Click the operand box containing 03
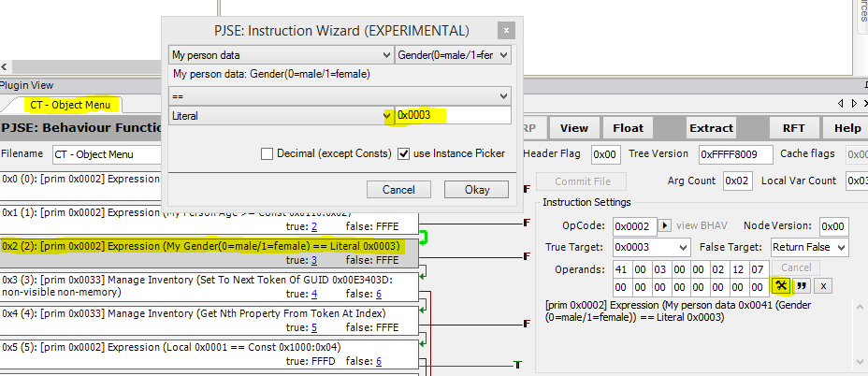This screenshot has width=868, height=376. (x=661, y=268)
